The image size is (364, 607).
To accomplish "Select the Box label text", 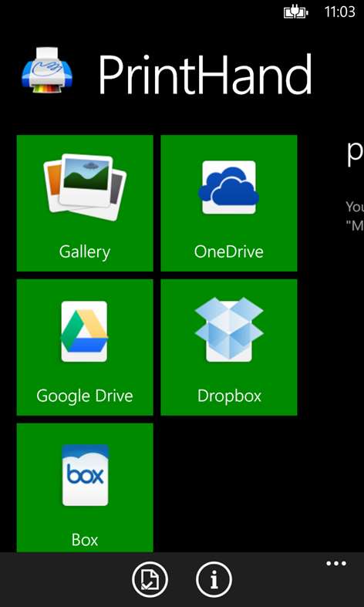I will [85, 540].
